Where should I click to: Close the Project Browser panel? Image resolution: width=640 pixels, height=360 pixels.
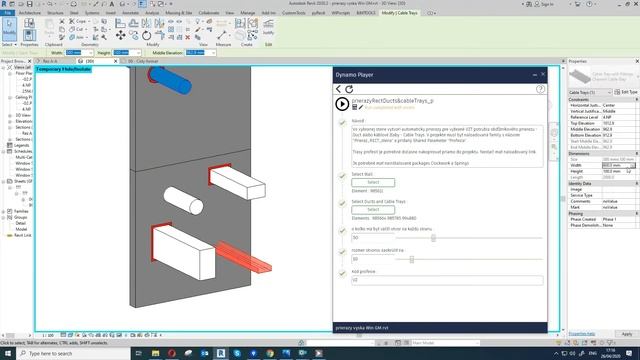29,61
